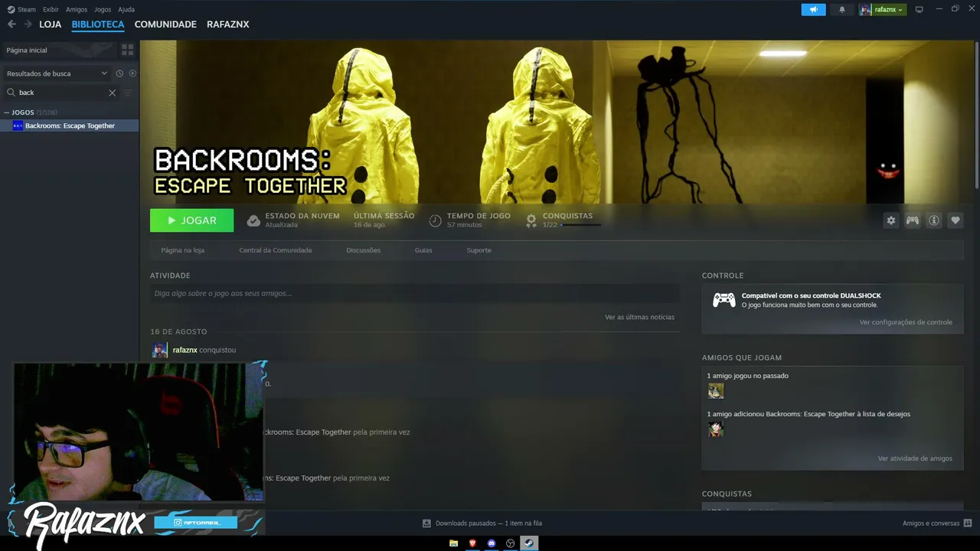Screen dimensions: 980x551
Task: Click the Steam taskbar icon
Action: click(529, 543)
